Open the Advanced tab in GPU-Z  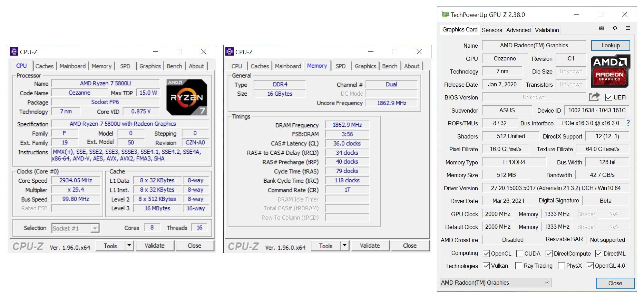pyautogui.click(x=518, y=30)
